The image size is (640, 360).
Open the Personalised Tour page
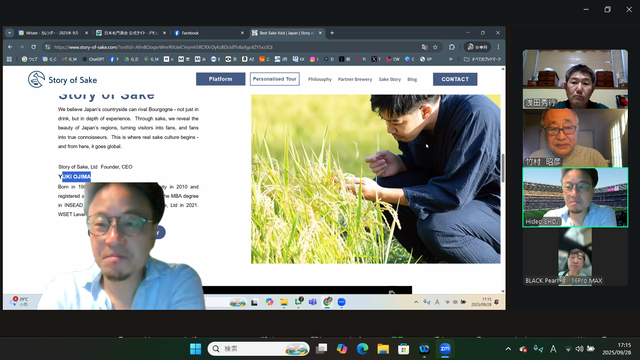[274, 79]
